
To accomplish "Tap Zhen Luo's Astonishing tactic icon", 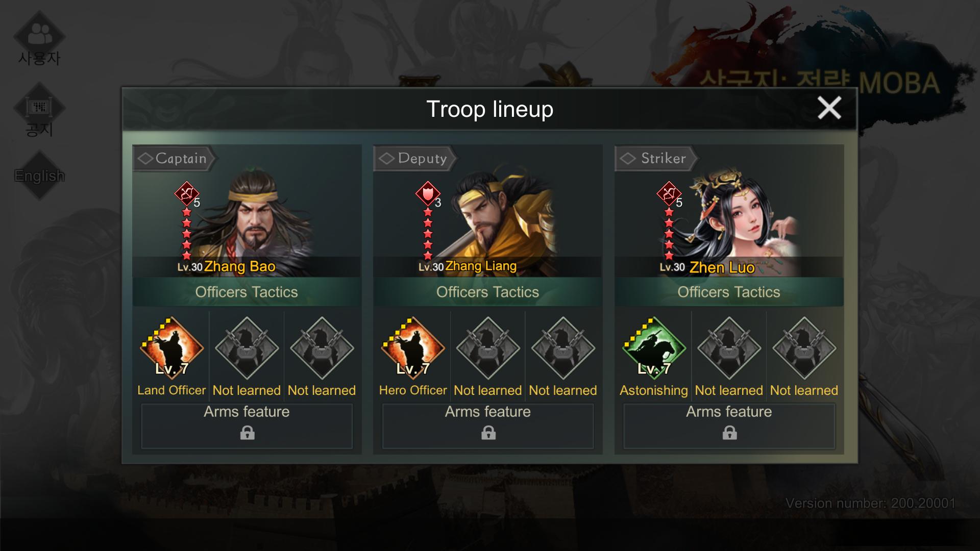I will tap(654, 348).
